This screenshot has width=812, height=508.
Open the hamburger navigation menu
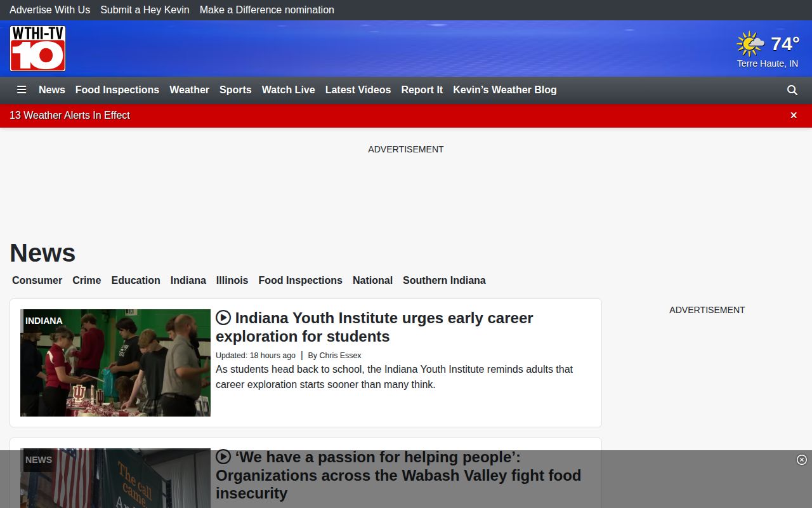pos(22,90)
